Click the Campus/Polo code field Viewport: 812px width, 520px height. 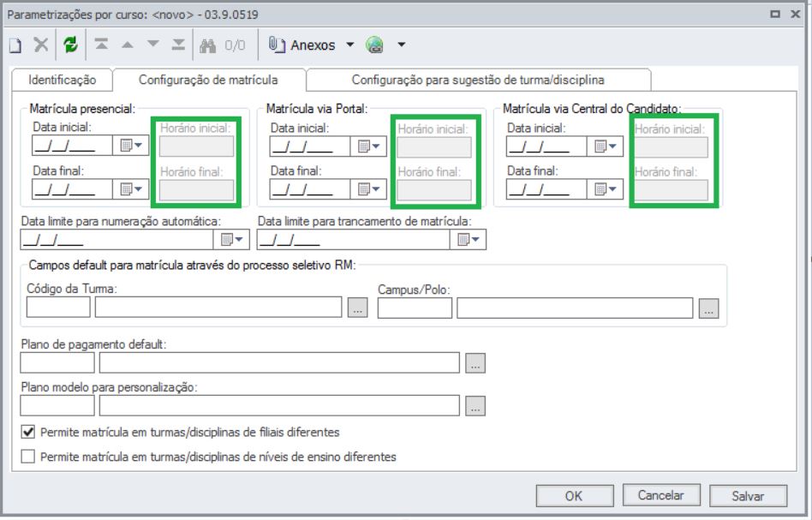pos(415,308)
